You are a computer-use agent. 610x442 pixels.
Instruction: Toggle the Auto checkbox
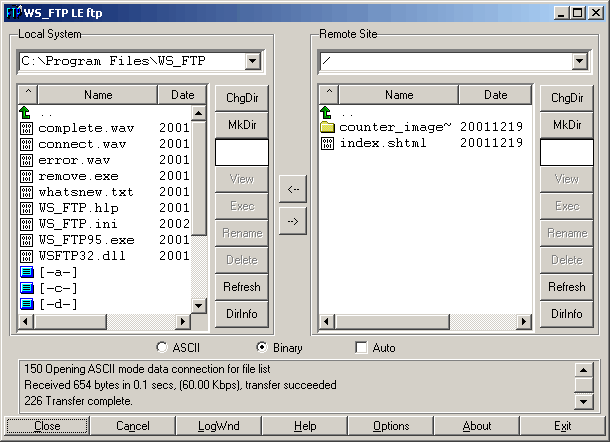click(x=361, y=347)
